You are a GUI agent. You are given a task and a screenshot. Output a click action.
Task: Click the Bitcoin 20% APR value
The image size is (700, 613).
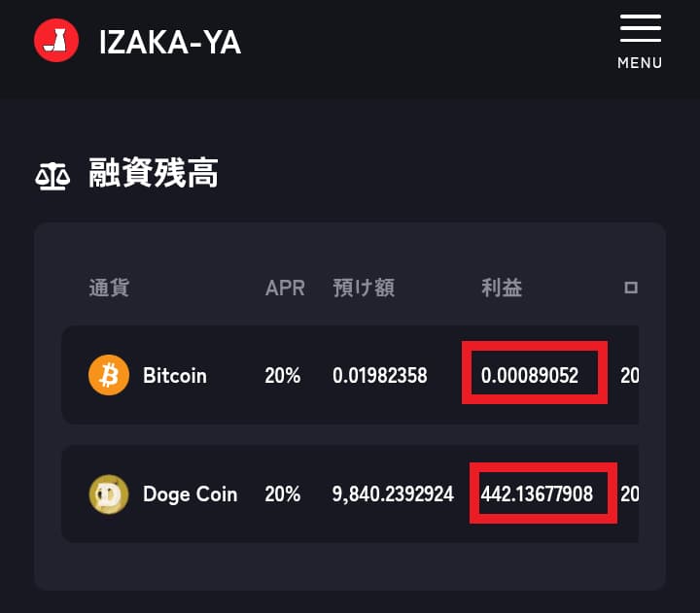tap(282, 375)
